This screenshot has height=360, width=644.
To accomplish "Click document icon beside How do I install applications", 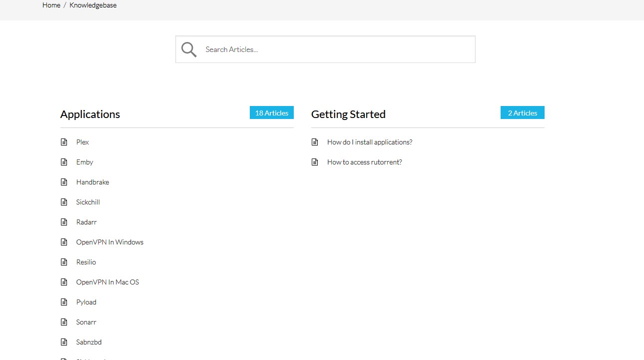I will click(x=315, y=142).
